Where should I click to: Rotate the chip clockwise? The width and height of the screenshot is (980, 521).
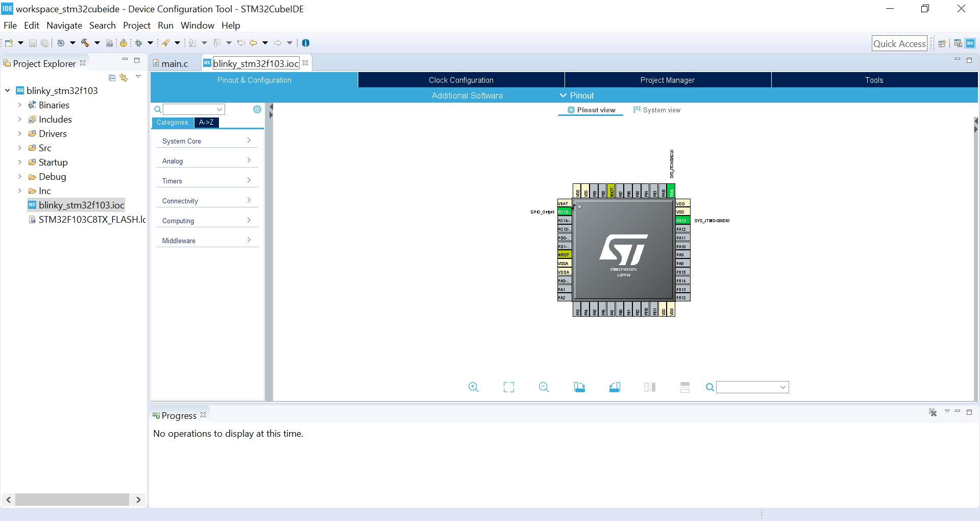click(579, 387)
